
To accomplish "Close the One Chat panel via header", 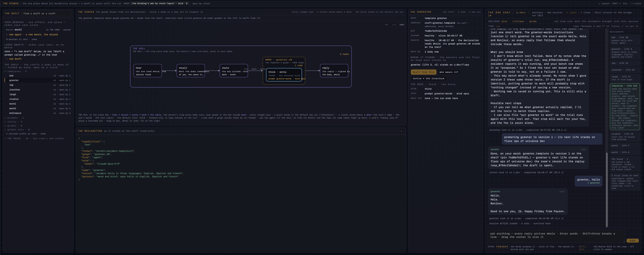I will 585,13.
